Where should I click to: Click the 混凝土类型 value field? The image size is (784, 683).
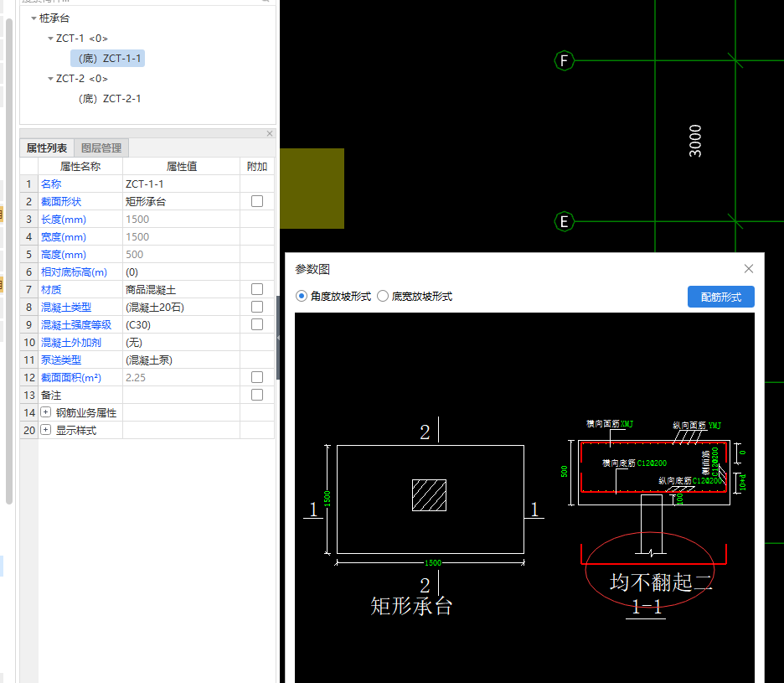coord(181,308)
